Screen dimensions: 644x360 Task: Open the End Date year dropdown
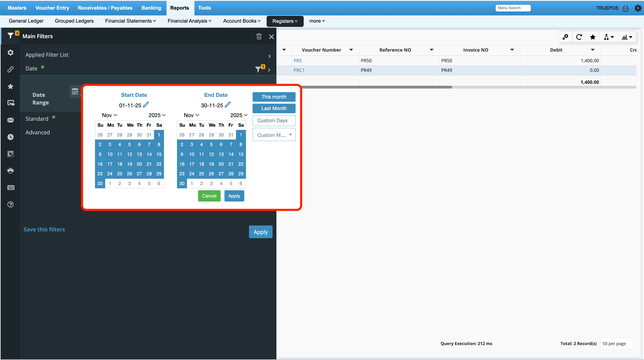pos(239,115)
